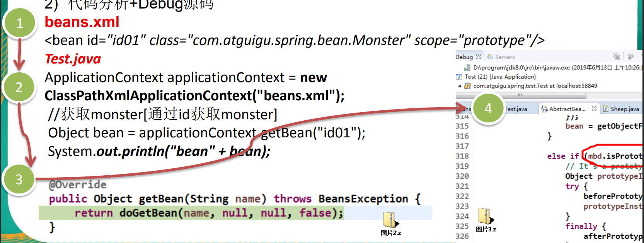Click the javaw.exe process icon in Debug view
Image resolution: width=644 pixels, height=243 pixels.
(x=467, y=67)
